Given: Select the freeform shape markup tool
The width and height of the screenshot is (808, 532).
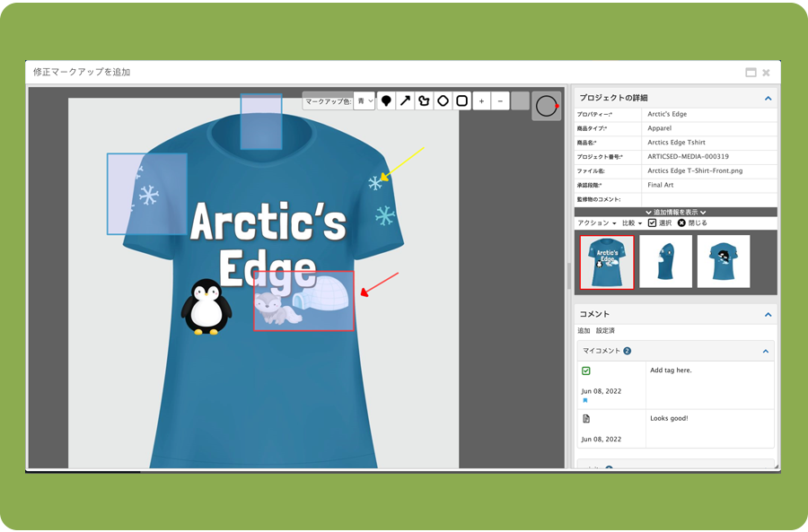Looking at the screenshot, I should (x=424, y=101).
